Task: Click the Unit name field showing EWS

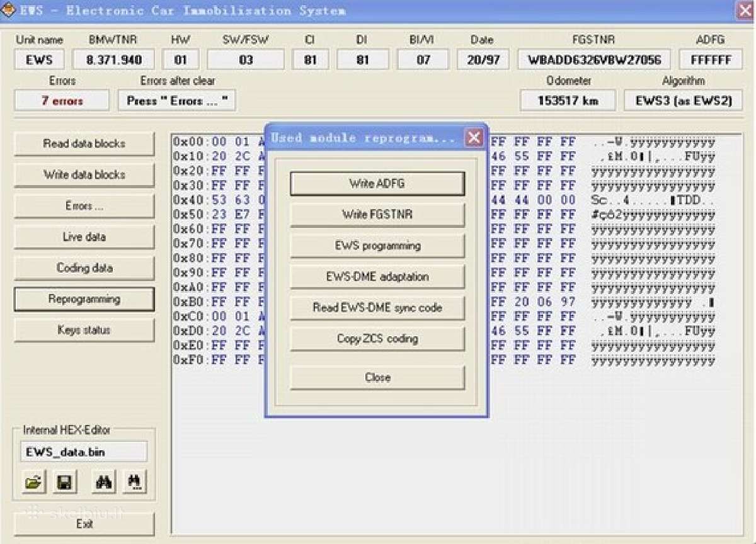Action: [39, 60]
